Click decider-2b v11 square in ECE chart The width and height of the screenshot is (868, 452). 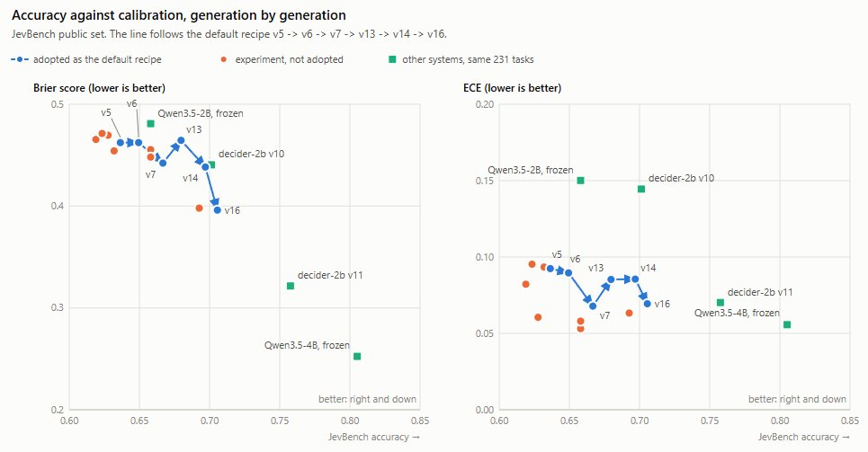720,303
